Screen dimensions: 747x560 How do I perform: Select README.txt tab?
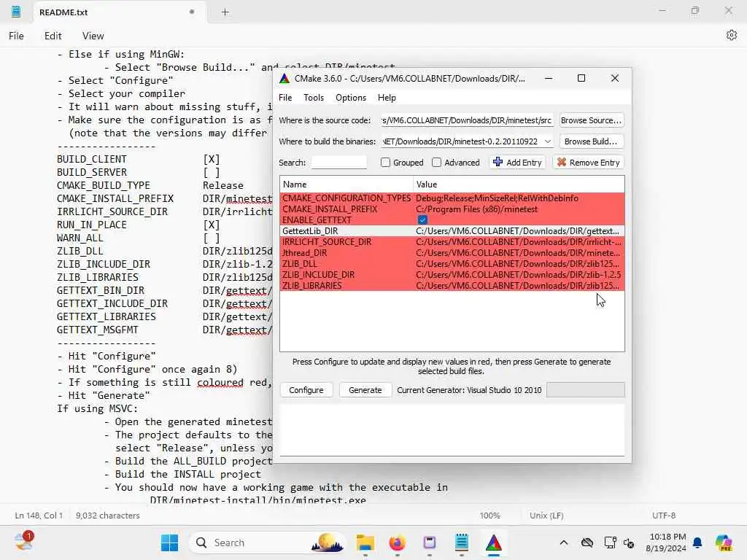pyautogui.click(x=119, y=12)
